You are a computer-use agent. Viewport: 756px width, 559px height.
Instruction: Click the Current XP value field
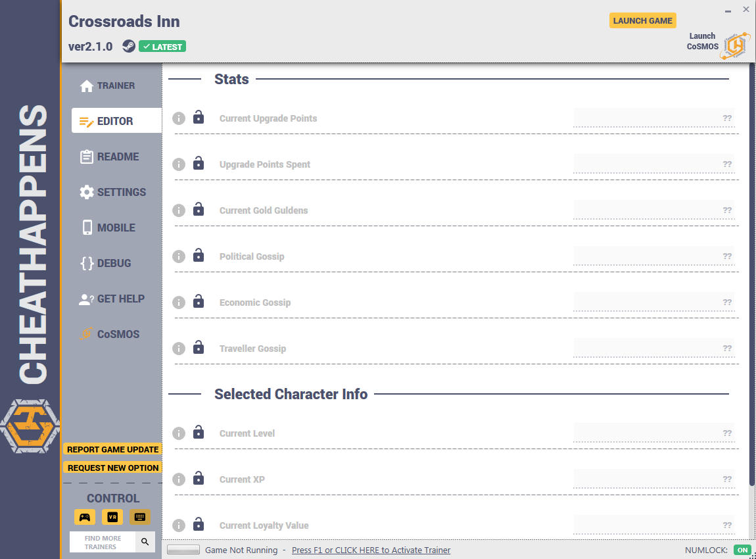pos(654,479)
